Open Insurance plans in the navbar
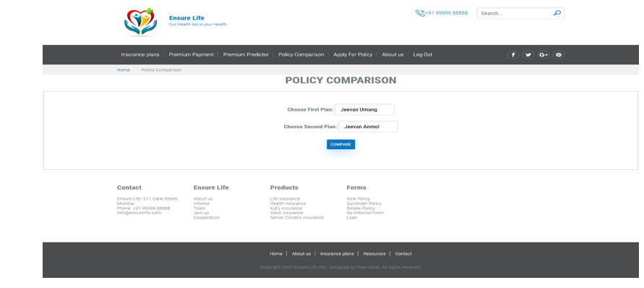The image size is (644, 288). click(140, 55)
